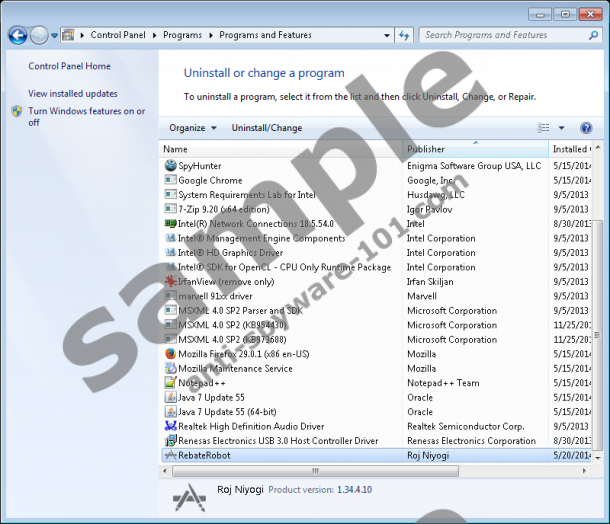
Task: Click the Mozilla Firefox program icon
Action: click(x=170, y=354)
